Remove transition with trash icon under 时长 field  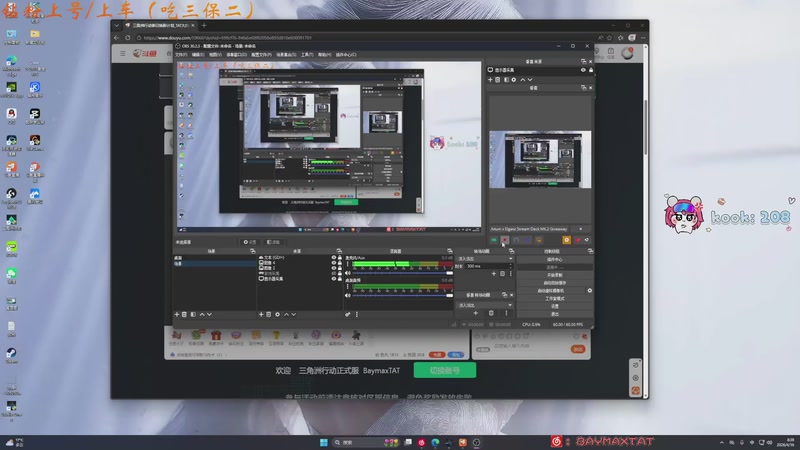(x=503, y=273)
